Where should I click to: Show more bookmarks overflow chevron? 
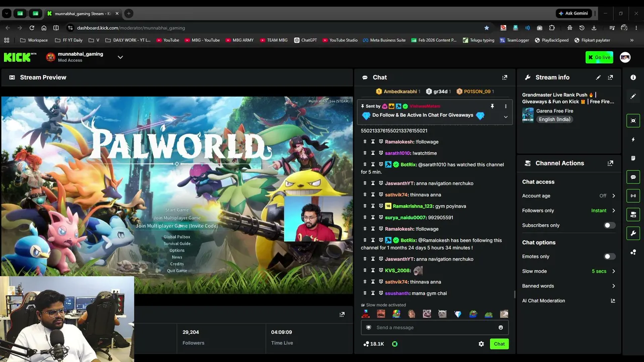632,40
